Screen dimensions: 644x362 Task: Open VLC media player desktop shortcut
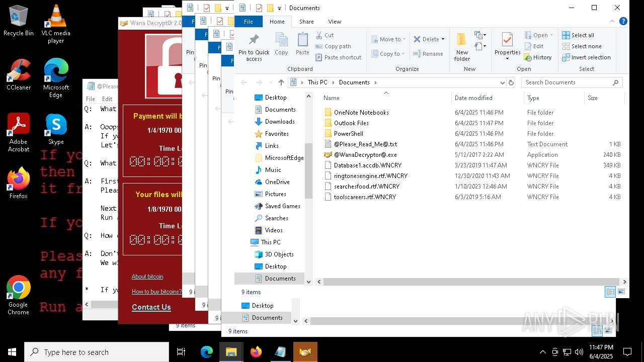coord(56,24)
